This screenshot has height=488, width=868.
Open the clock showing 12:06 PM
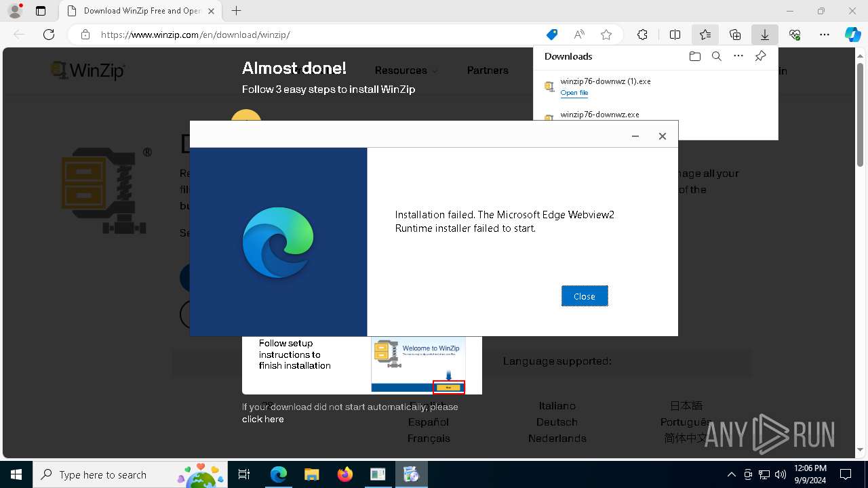tap(810, 474)
